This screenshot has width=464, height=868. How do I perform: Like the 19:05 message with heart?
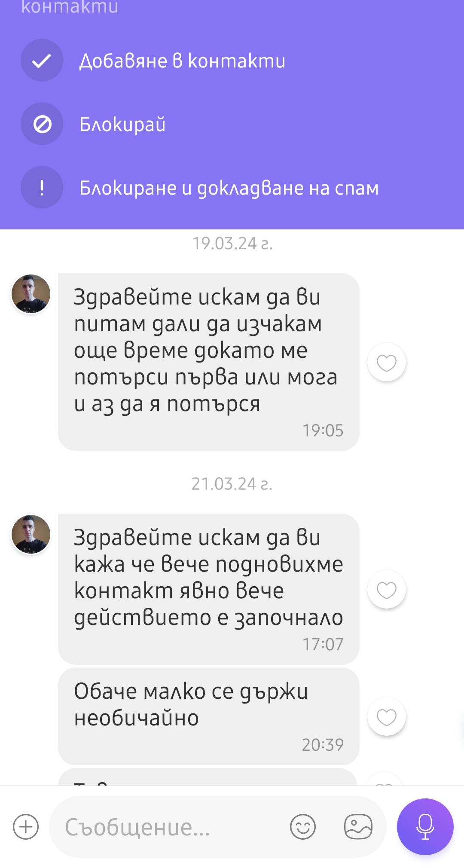point(387,362)
